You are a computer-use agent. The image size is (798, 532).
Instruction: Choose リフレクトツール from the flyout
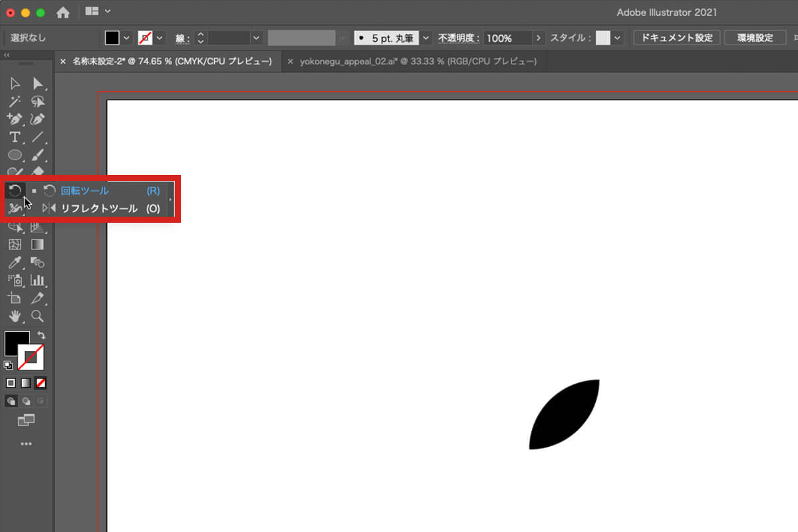[x=99, y=208]
